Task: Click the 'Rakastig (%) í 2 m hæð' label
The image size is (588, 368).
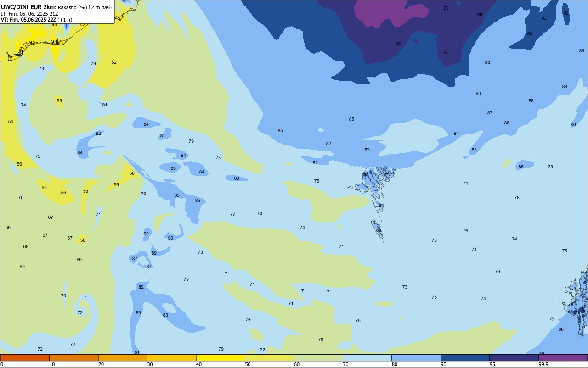Action: [x=85, y=7]
